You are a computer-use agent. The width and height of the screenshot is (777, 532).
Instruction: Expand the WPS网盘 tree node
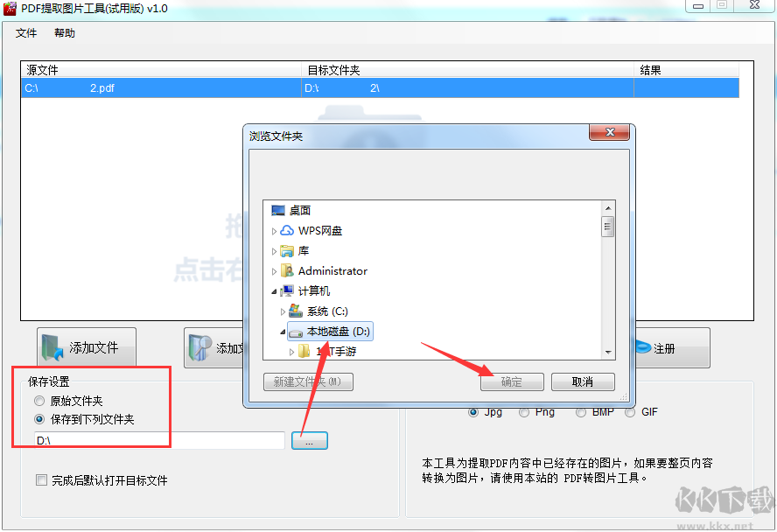274,231
